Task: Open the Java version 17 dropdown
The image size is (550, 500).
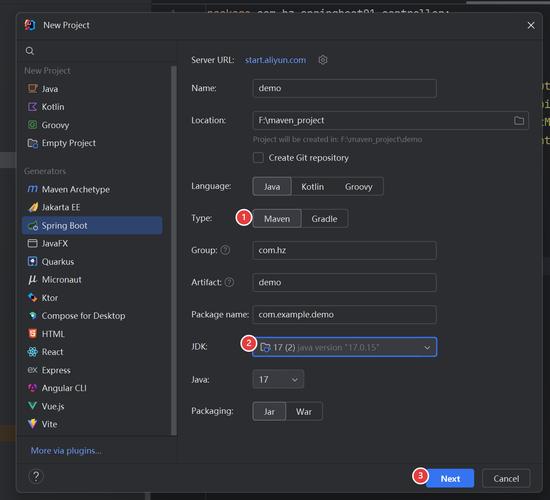Action: (278, 379)
